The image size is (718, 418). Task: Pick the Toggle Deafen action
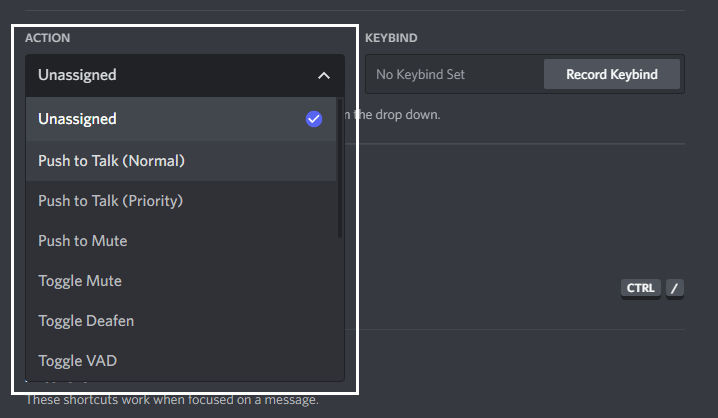(181, 320)
